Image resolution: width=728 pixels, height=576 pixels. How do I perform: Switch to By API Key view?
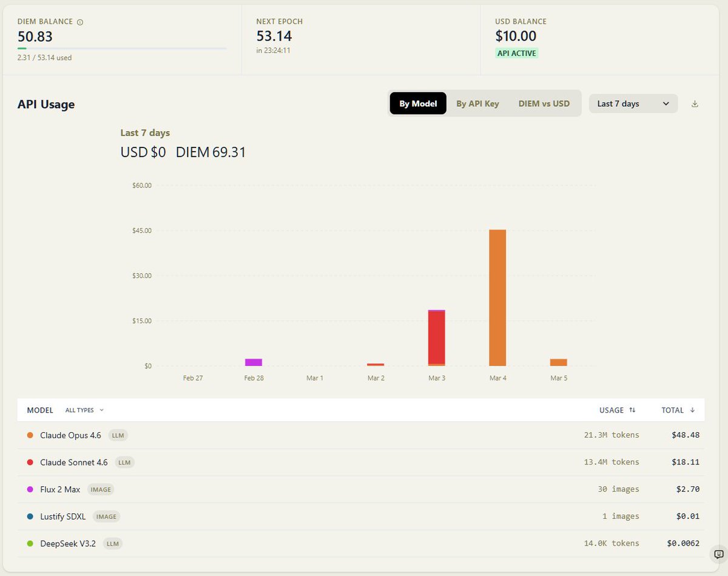(477, 103)
